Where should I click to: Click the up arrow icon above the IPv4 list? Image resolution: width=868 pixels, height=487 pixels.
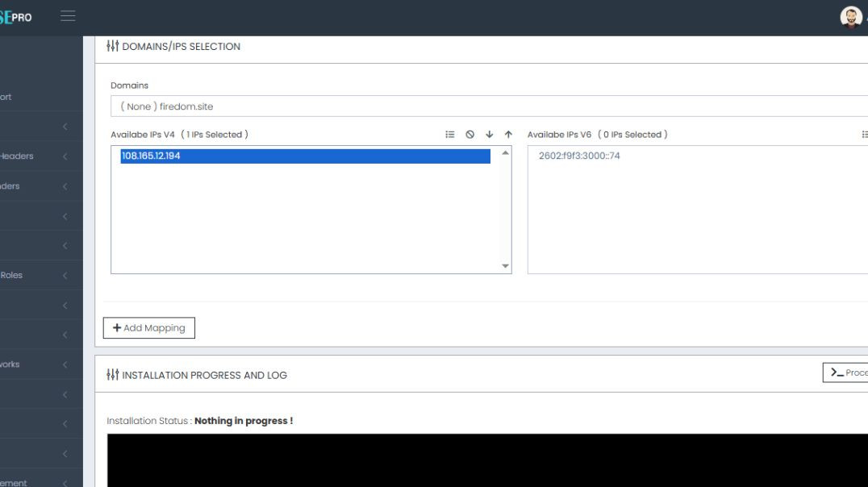(507, 135)
